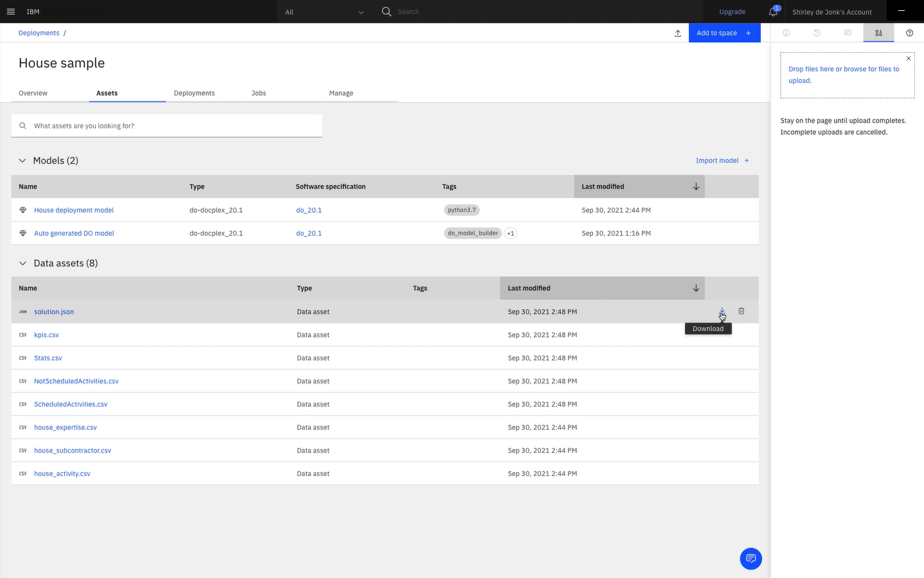Open the information panel icon
924x578 pixels.
(x=786, y=33)
